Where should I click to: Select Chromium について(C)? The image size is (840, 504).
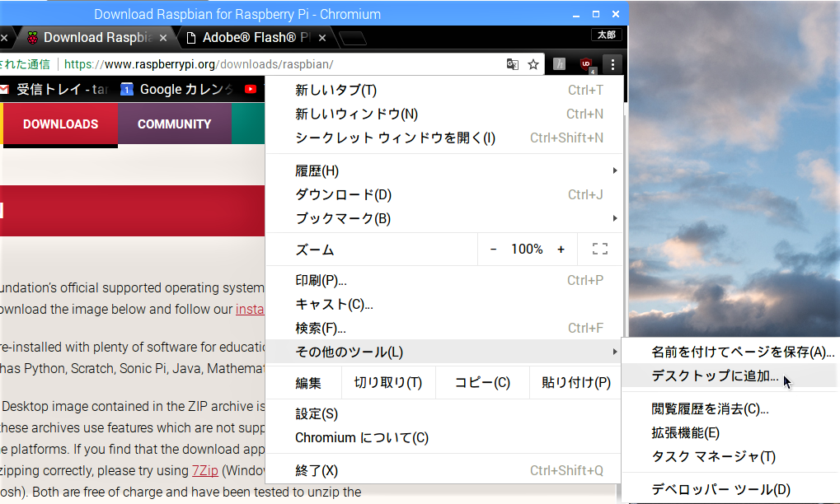(444, 437)
